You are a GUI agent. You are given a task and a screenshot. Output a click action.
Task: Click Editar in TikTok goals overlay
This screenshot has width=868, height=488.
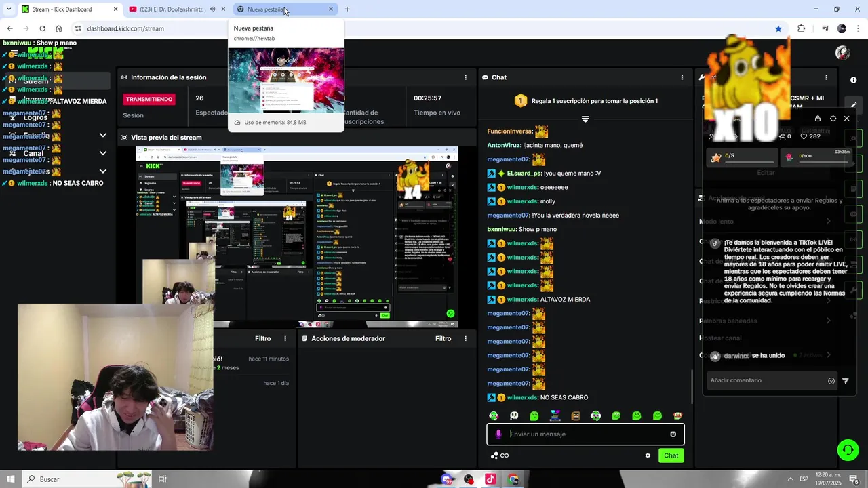click(x=766, y=173)
